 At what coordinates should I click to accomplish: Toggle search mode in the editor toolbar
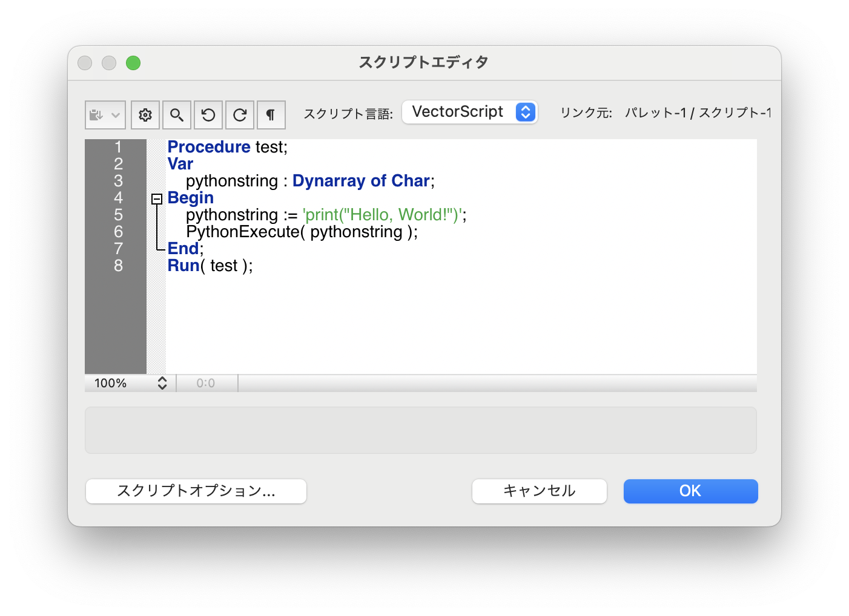pos(176,115)
